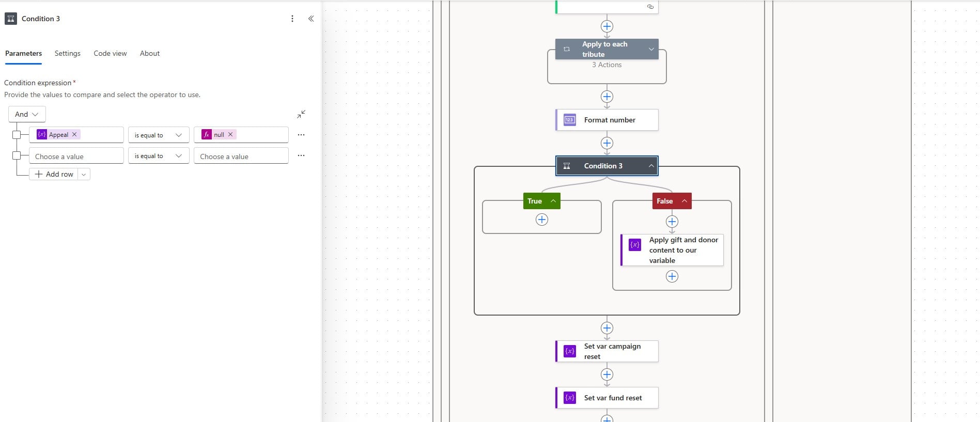This screenshot has width=980, height=422.
Task: Add an action at the top of the False branch
Action: point(672,222)
